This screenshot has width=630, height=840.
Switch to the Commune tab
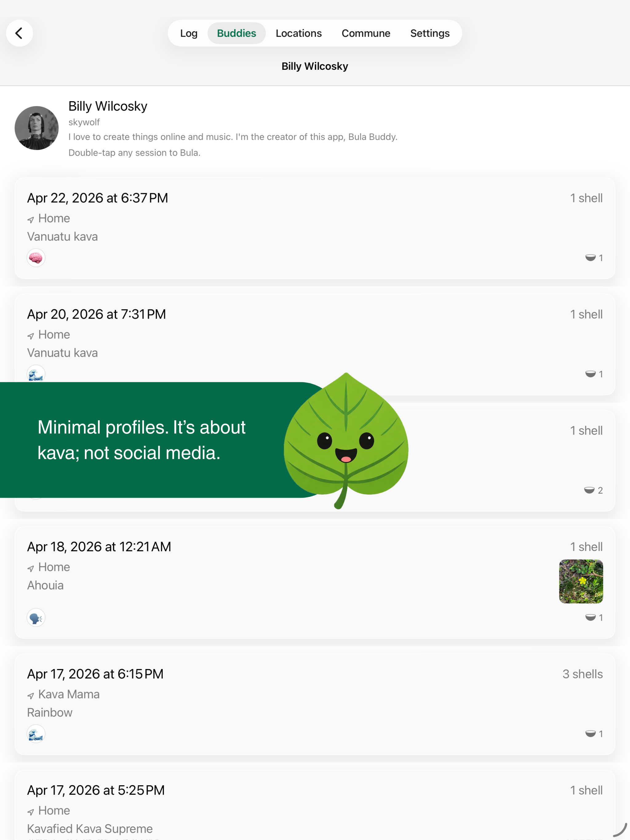pos(366,33)
